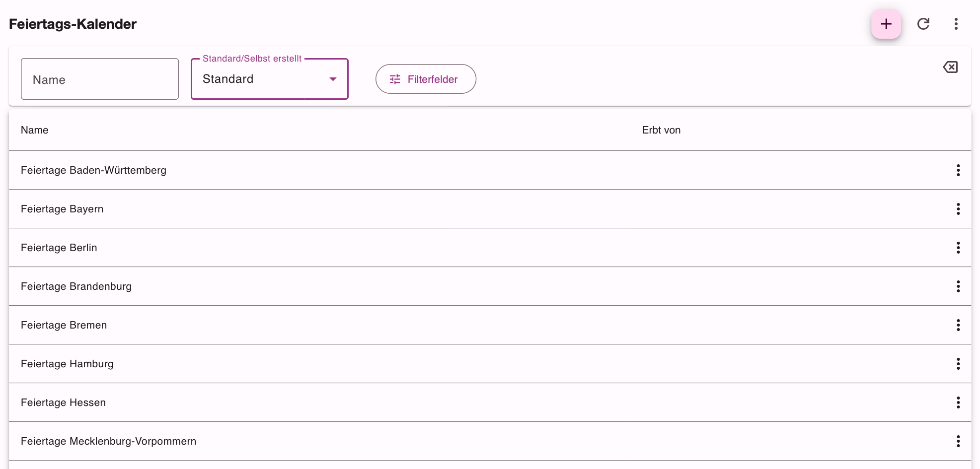Click the Erbt von column header

click(661, 130)
